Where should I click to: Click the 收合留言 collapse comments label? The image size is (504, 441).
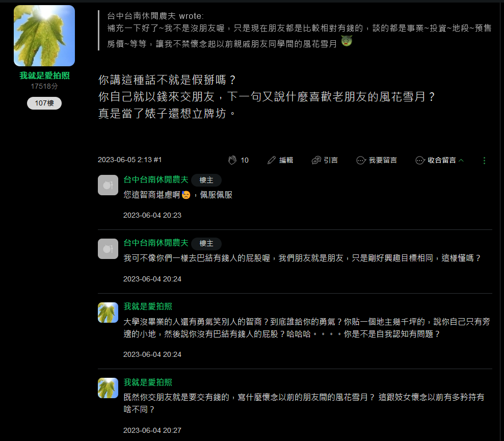click(442, 160)
